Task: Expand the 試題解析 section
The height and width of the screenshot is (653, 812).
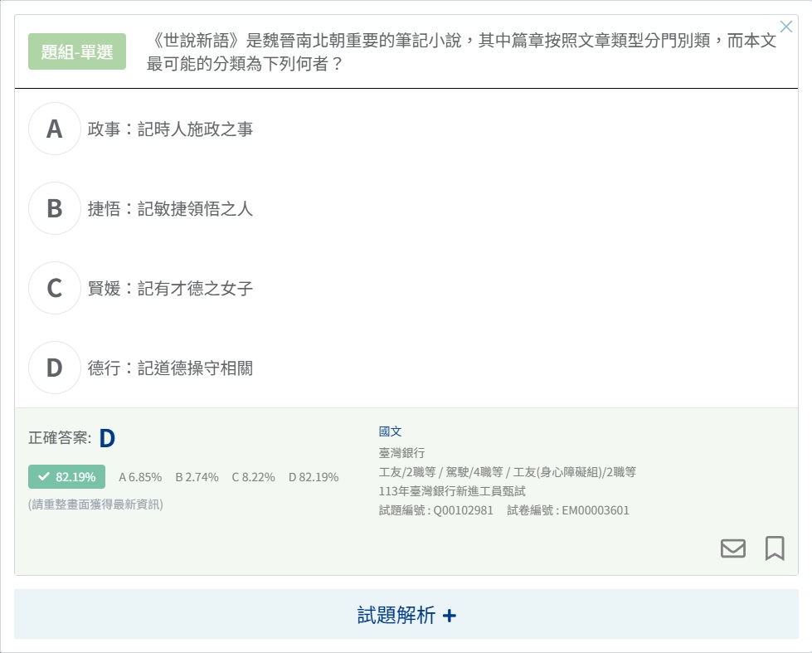Action: (406, 615)
